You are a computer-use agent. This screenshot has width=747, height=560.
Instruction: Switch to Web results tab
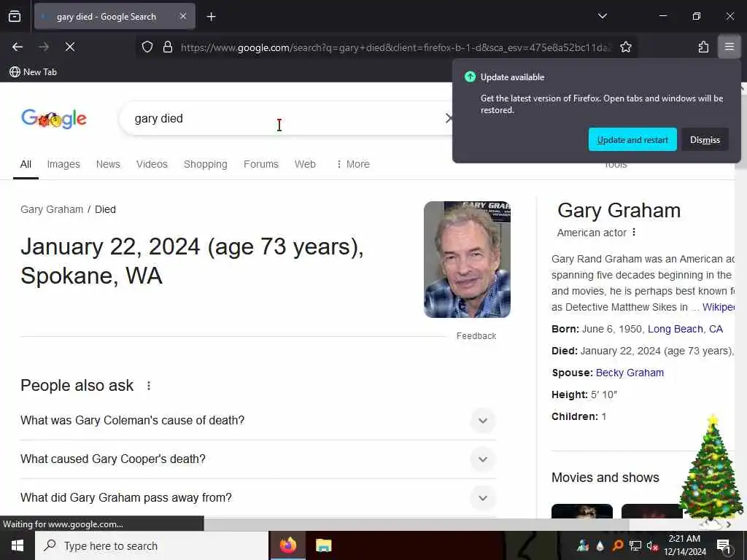pos(305,164)
